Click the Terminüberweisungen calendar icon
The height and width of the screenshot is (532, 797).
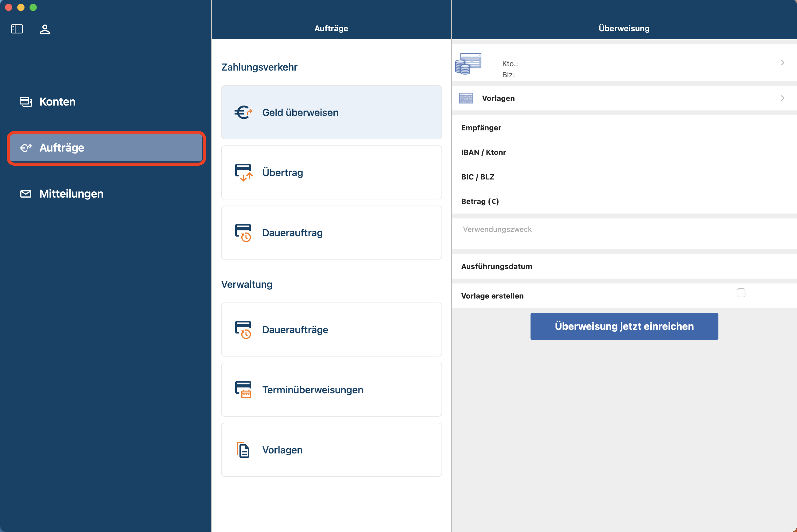coord(243,390)
